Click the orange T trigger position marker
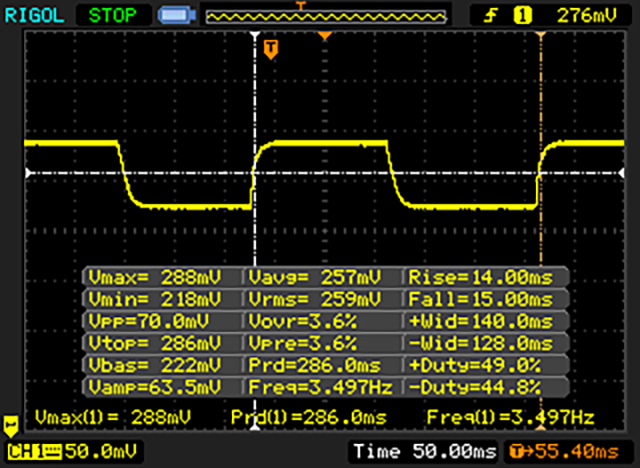The image size is (640, 468). [271, 49]
